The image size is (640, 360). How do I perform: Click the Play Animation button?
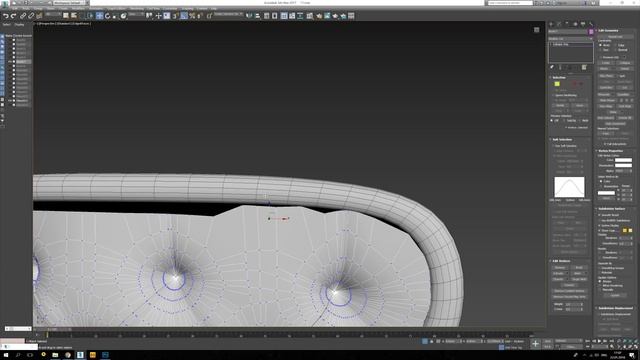599,341
